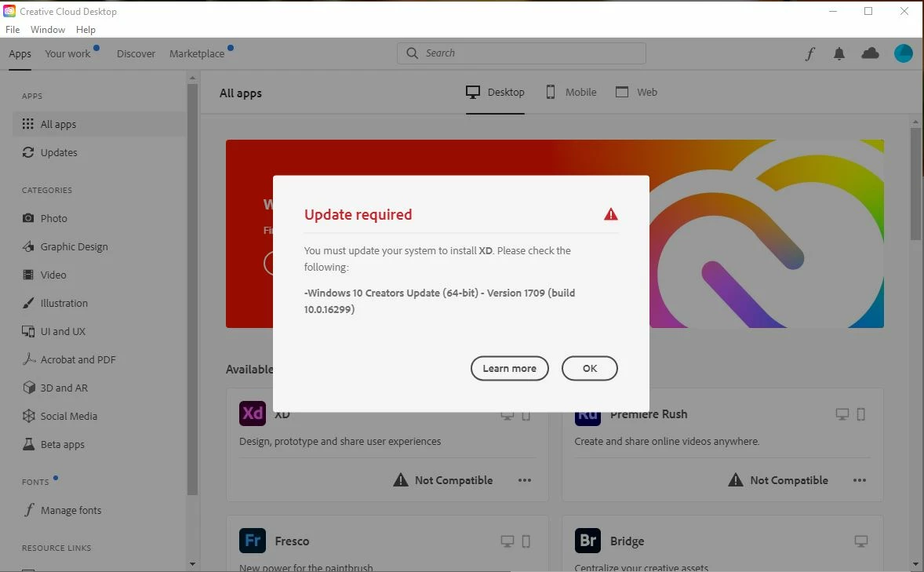Image resolution: width=924 pixels, height=572 pixels.
Task: Click the Manage fonts f icon
Action: tap(29, 509)
